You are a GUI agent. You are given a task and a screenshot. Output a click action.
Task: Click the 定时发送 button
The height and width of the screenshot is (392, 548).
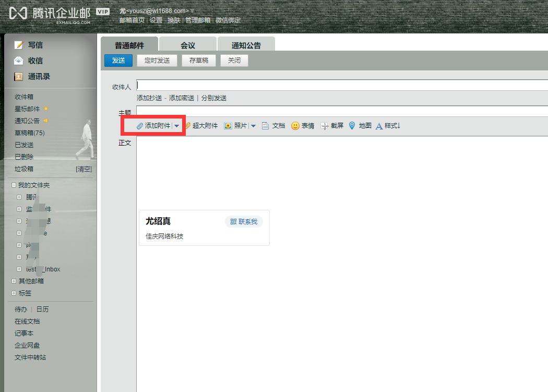point(157,61)
